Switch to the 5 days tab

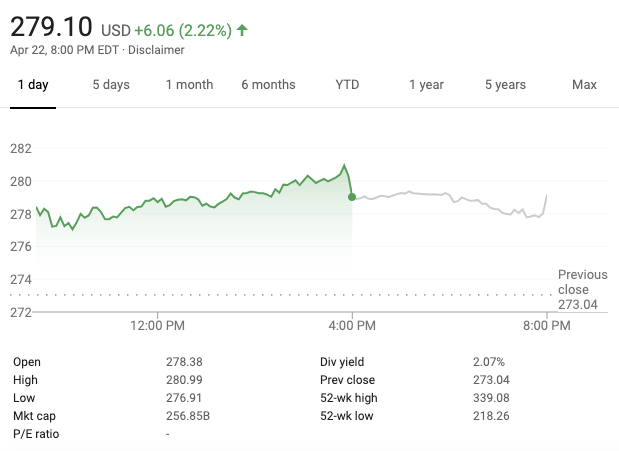[x=111, y=85]
